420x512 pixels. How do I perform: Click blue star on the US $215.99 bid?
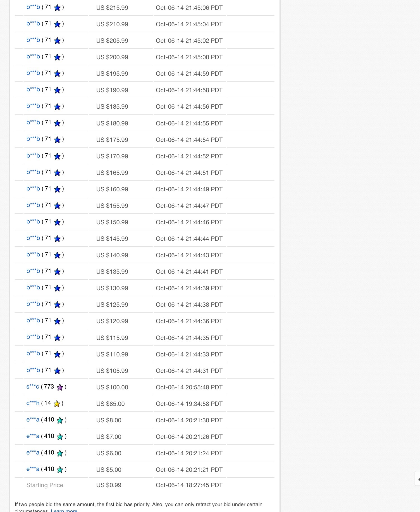[x=57, y=8]
